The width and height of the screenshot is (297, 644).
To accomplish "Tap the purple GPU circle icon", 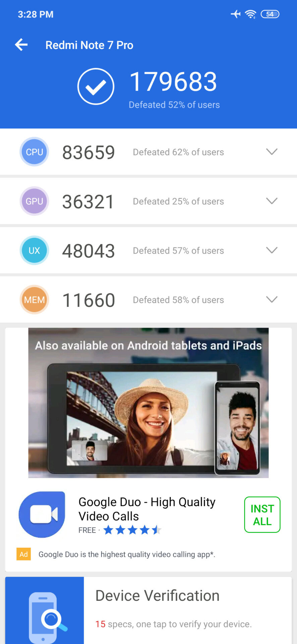I will [35, 201].
